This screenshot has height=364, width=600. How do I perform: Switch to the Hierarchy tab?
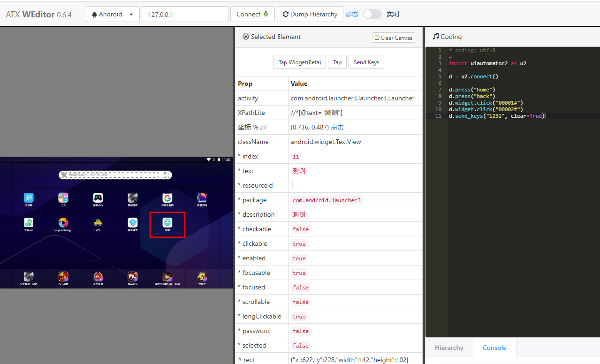[449, 348]
